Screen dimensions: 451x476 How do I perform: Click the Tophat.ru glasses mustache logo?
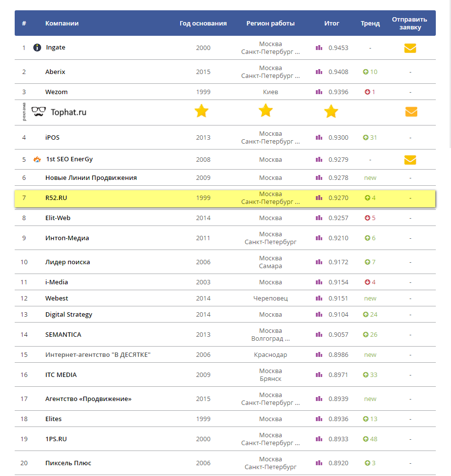click(x=39, y=112)
